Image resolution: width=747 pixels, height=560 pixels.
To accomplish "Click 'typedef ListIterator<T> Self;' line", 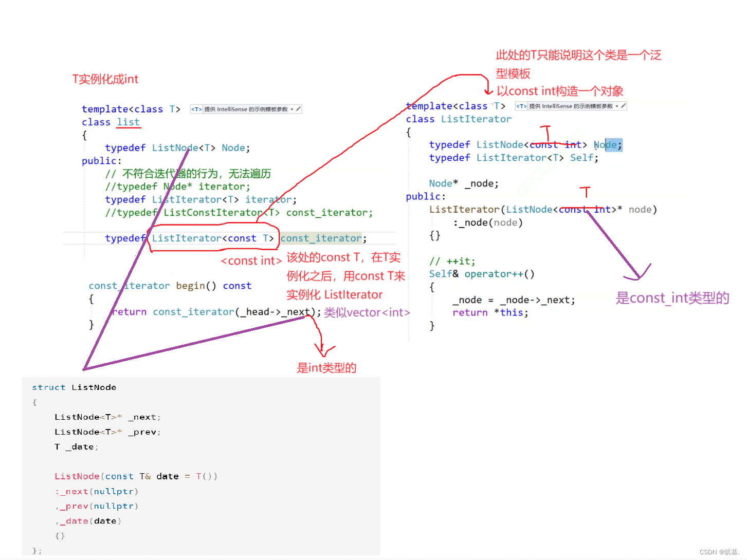I will click(x=514, y=158).
